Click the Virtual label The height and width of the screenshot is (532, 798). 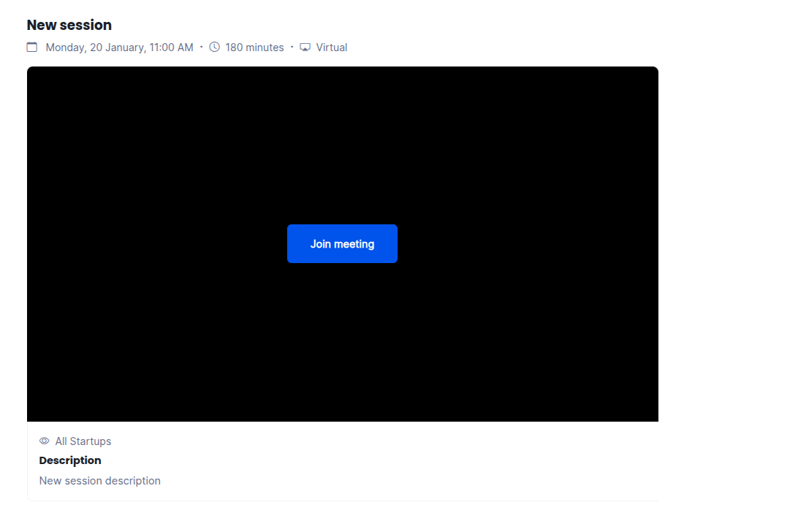(x=331, y=47)
